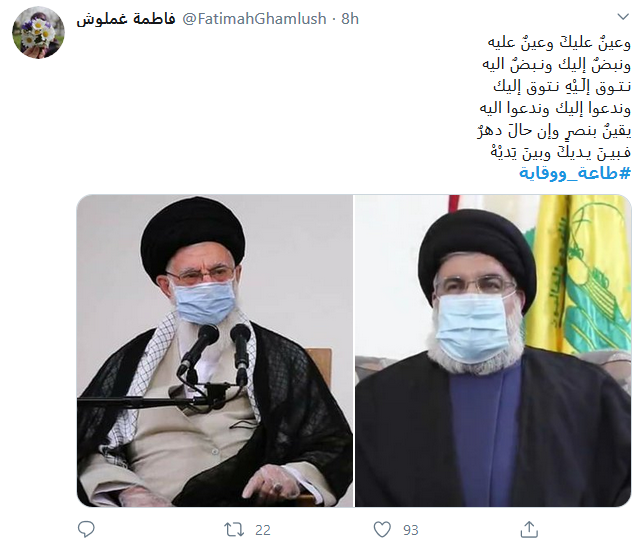Click the reply speech bubble icon
Viewport: 639px width, 547px height.
point(86,529)
